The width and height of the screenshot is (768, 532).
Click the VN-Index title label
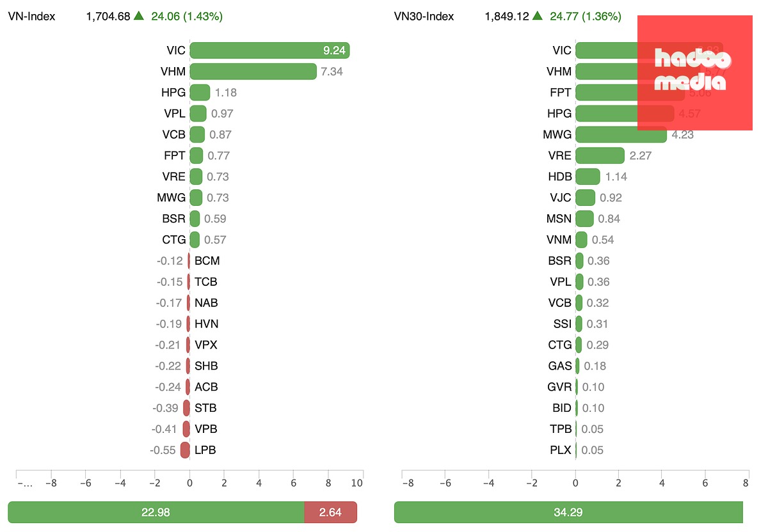[x=31, y=17]
